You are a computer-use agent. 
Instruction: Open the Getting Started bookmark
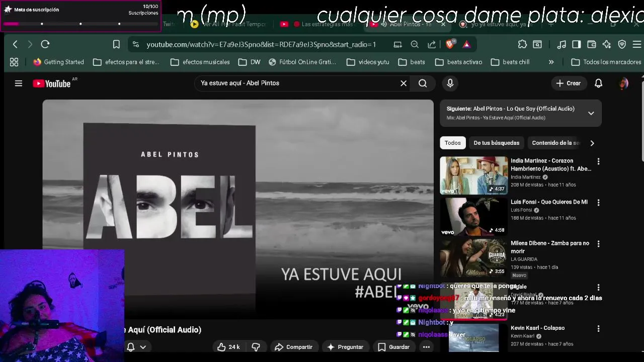[58, 62]
